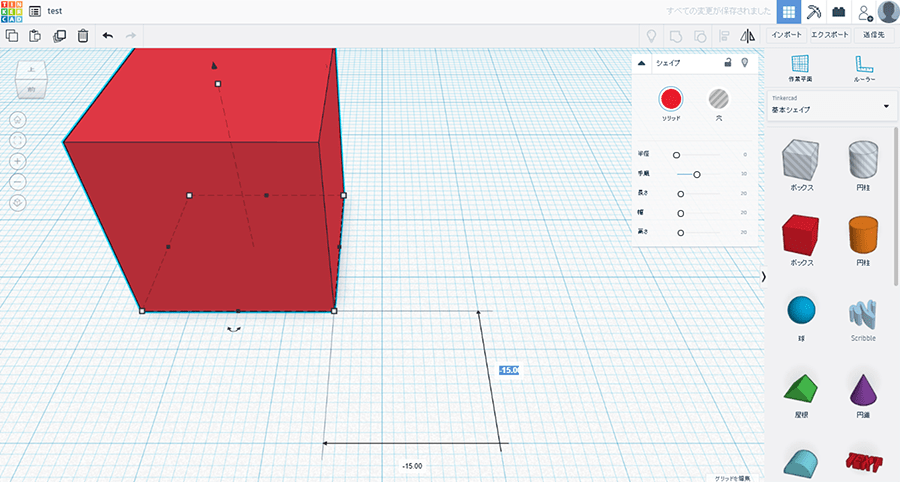The image size is (900, 482).
Task: Open the 基本シェイプ shapes category dropdown
Action: click(x=829, y=106)
